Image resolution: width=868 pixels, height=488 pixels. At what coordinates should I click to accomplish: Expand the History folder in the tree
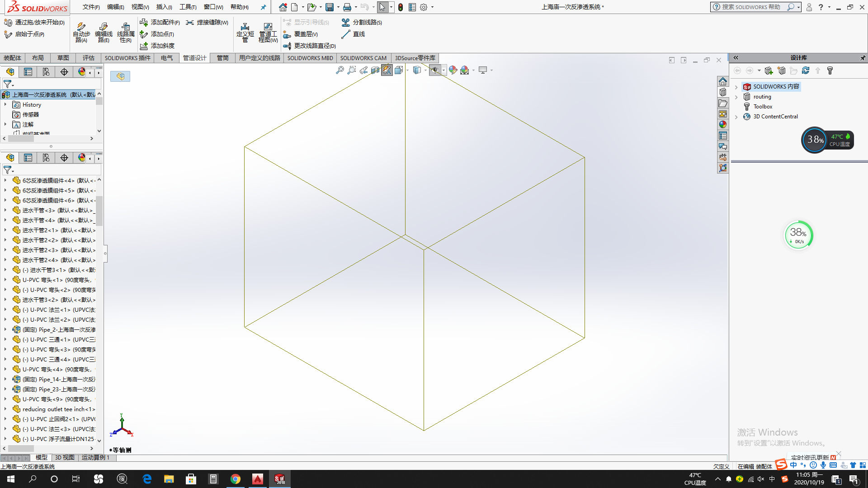(5, 104)
